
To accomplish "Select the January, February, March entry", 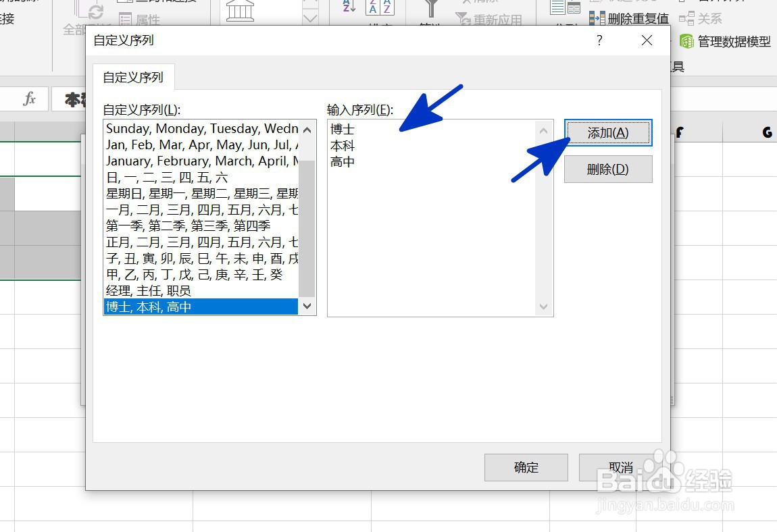I will click(201, 161).
